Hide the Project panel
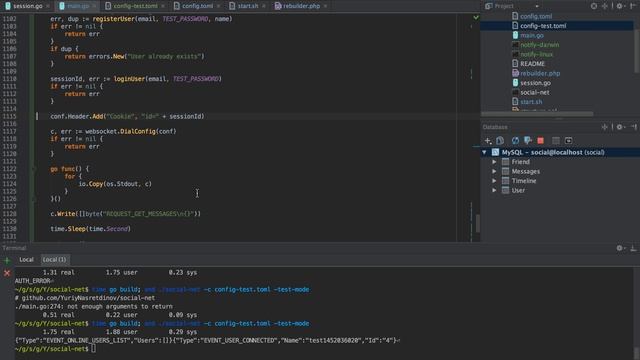640x360 pixels. pos(633,6)
